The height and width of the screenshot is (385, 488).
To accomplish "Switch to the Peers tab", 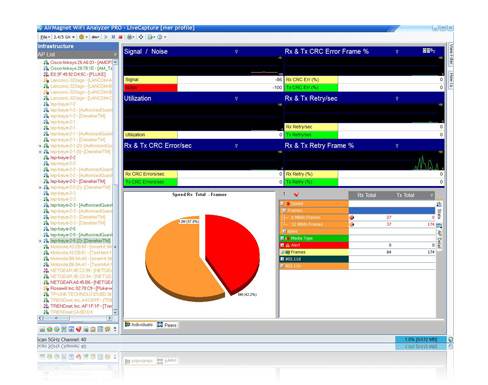I will (x=167, y=325).
